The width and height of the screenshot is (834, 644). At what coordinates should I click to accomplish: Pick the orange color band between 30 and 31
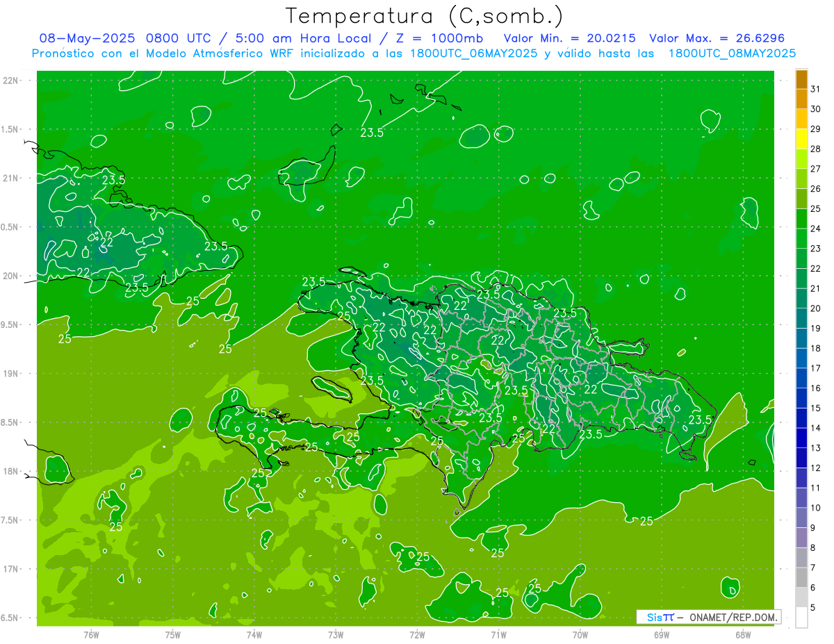pyautogui.click(x=801, y=99)
